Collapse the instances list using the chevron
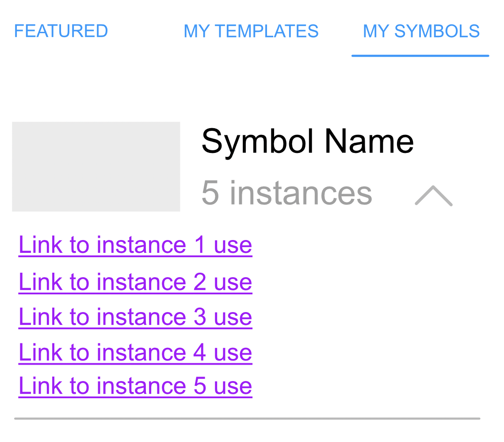This screenshot has height=442, width=504. pyautogui.click(x=434, y=195)
